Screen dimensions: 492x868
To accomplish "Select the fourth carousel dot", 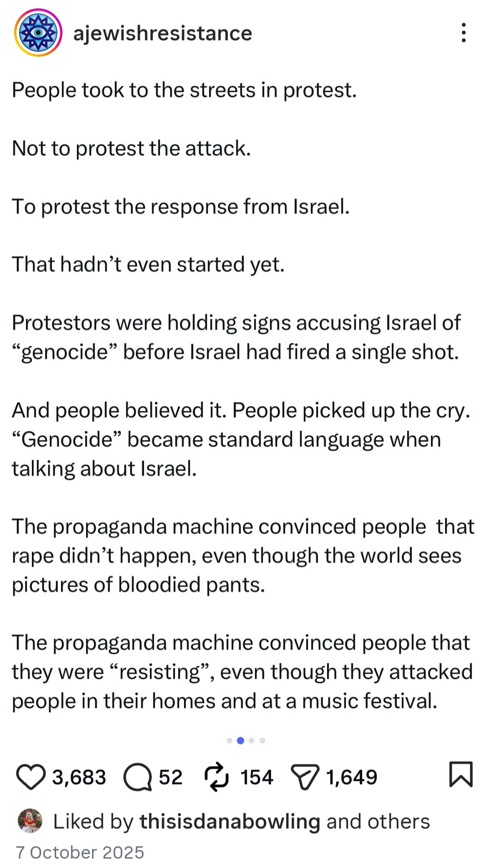I will [262, 740].
